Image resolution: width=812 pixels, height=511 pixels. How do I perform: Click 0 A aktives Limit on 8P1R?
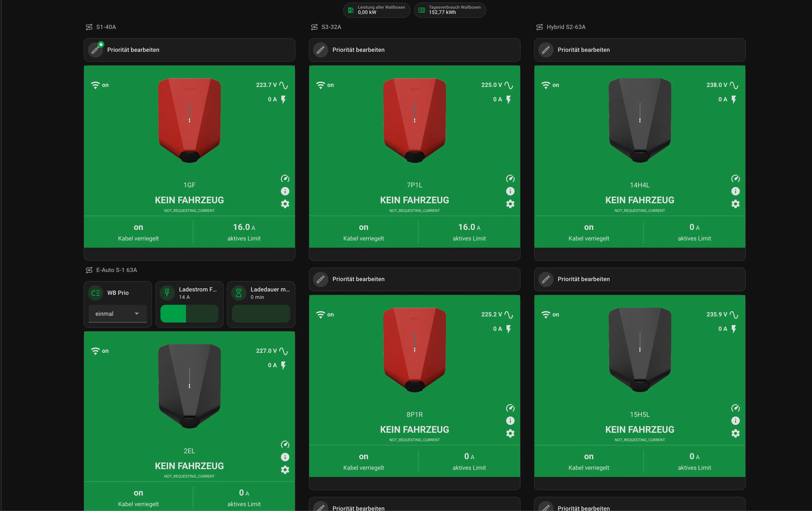point(469,462)
